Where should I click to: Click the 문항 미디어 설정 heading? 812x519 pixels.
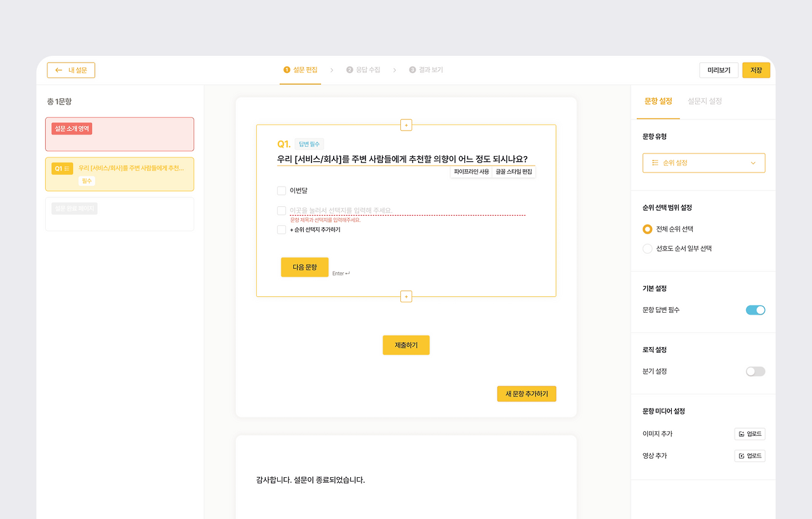[x=664, y=411]
